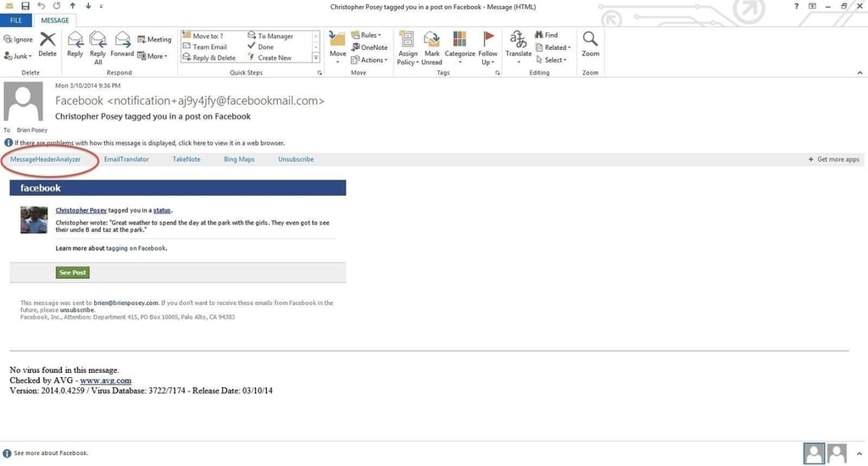Open the Actions dropdown
Viewport: 868px width, 466px height.
(370, 60)
